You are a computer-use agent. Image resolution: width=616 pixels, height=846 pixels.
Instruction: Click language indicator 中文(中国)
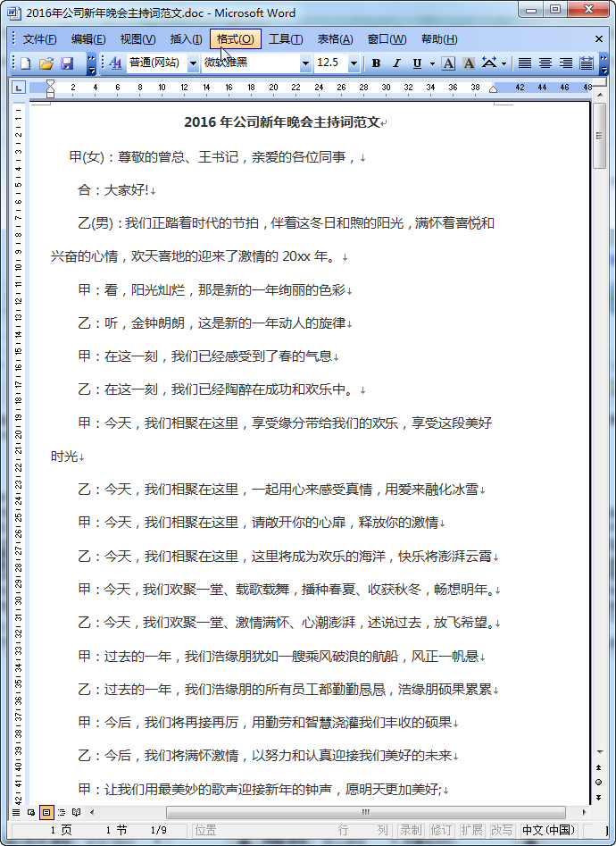[549, 830]
